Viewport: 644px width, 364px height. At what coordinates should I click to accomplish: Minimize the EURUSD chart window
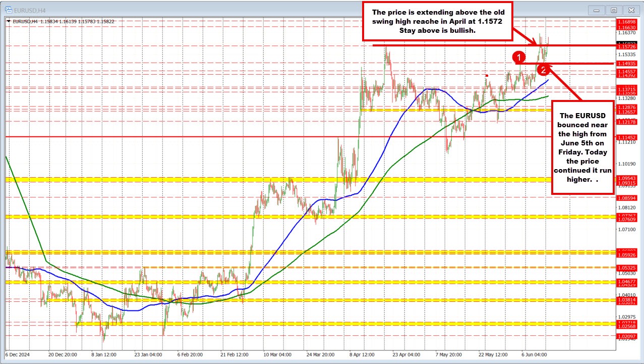[596, 10]
